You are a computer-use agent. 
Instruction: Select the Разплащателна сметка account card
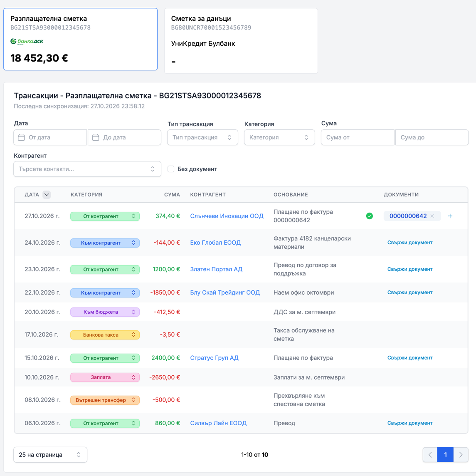click(81, 39)
